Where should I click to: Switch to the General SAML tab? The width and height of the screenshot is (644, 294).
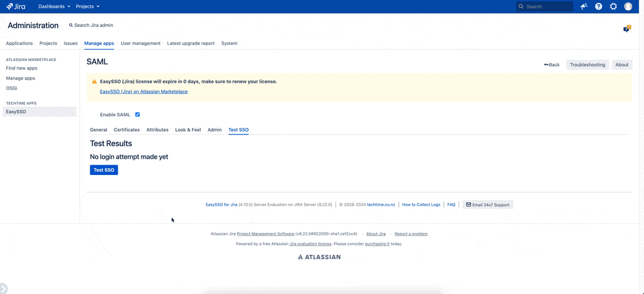pos(99,130)
